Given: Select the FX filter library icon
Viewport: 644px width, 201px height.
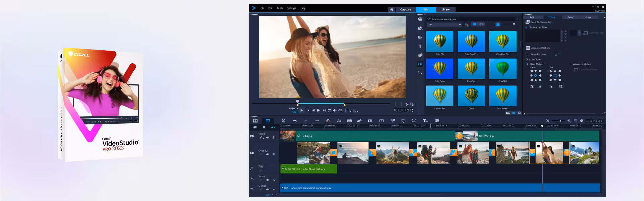Looking at the screenshot, I should tap(420, 64).
